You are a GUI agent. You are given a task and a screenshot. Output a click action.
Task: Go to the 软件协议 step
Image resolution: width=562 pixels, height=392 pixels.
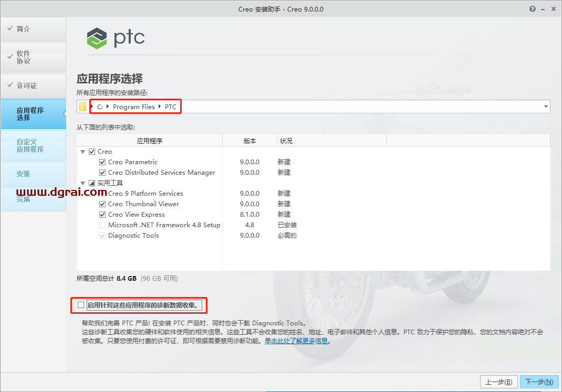point(33,57)
